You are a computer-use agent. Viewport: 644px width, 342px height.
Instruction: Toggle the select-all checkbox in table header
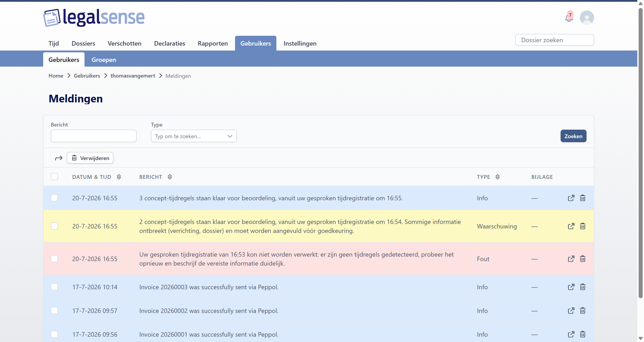(x=54, y=177)
